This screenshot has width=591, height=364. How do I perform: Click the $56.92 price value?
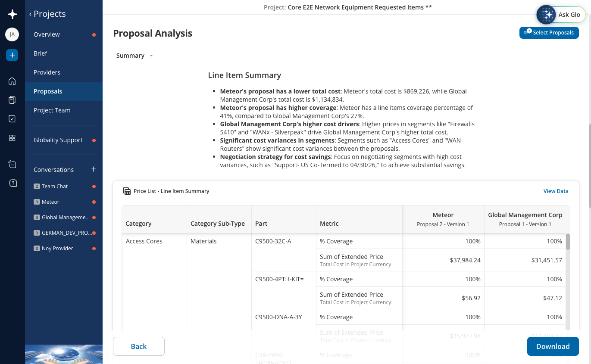click(471, 298)
